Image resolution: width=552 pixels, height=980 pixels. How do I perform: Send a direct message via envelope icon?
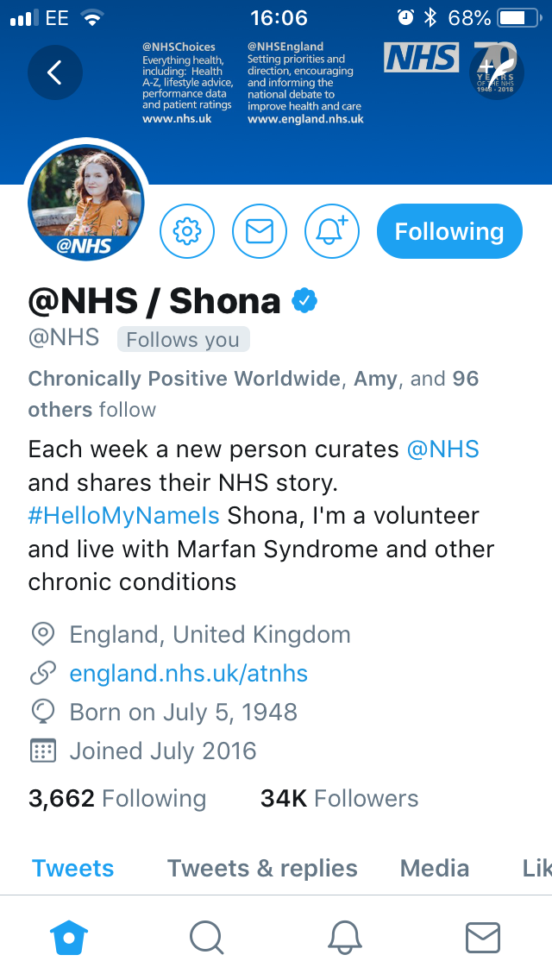[x=260, y=231]
